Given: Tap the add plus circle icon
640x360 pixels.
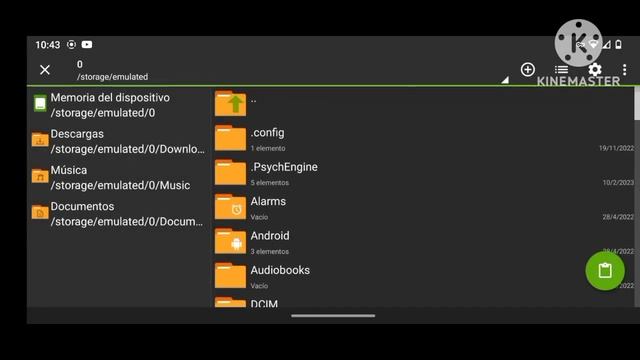Looking at the screenshot, I should point(527,69).
